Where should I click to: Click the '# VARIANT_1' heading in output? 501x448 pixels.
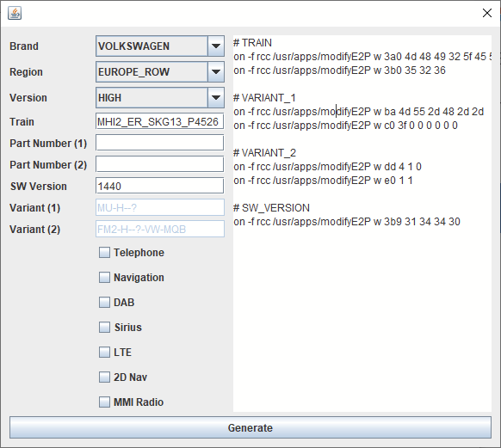coord(264,98)
